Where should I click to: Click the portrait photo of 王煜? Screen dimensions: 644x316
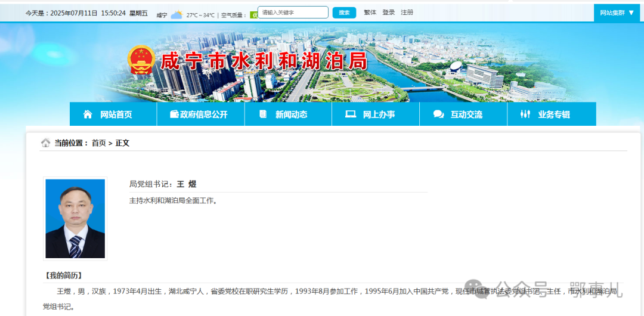coord(75,219)
